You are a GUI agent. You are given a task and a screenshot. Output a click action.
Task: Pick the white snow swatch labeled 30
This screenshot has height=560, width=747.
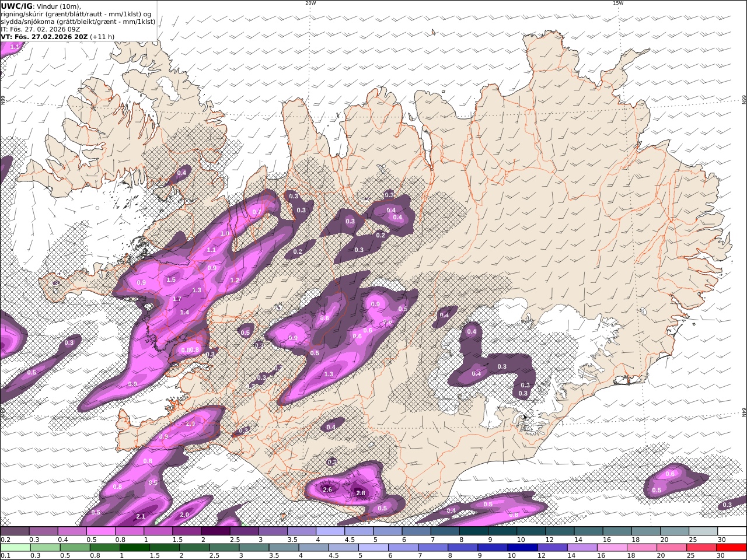click(x=731, y=531)
